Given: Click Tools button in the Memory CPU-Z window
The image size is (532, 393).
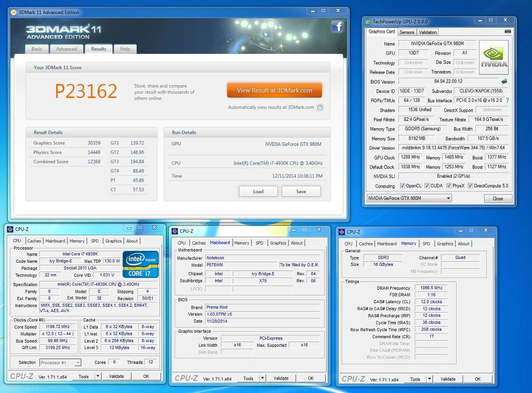Looking at the screenshot, I should (415, 379).
